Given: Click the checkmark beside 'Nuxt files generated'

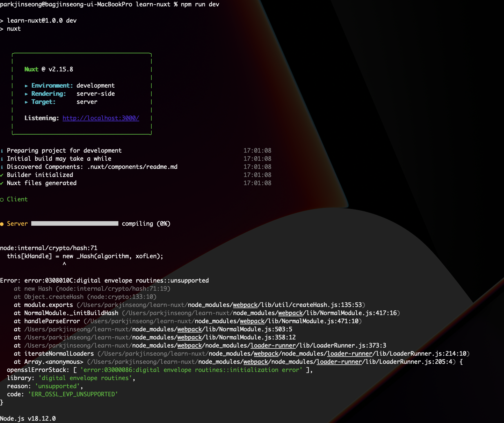Looking at the screenshot, I should coord(2,183).
